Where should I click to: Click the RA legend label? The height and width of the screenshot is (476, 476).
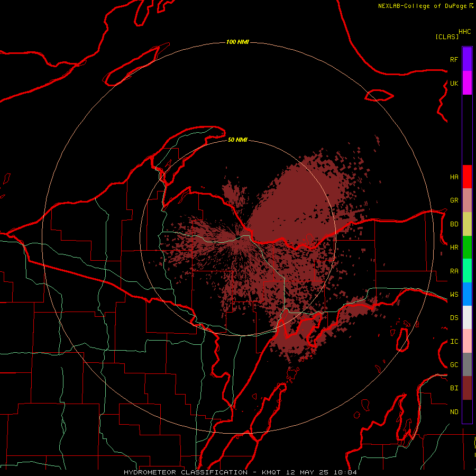click(x=454, y=271)
